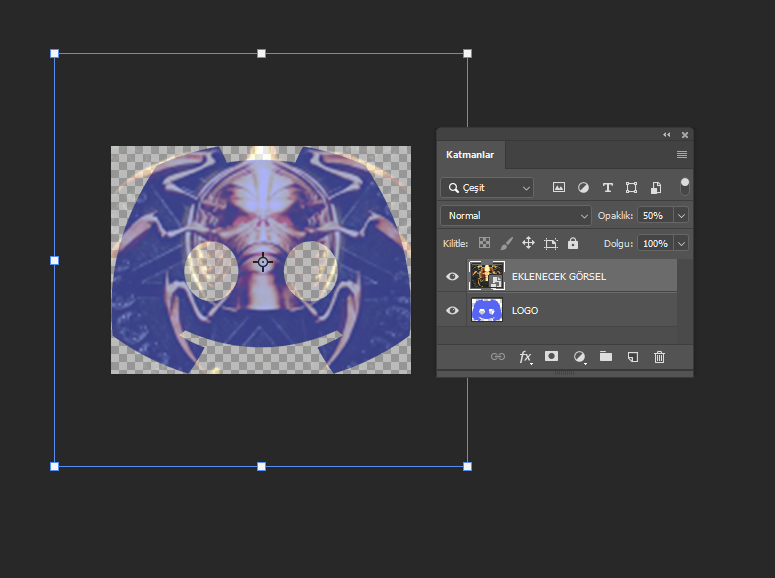Expand the Opaklık 50% dropdown arrow
The image size is (775, 578).
click(681, 215)
